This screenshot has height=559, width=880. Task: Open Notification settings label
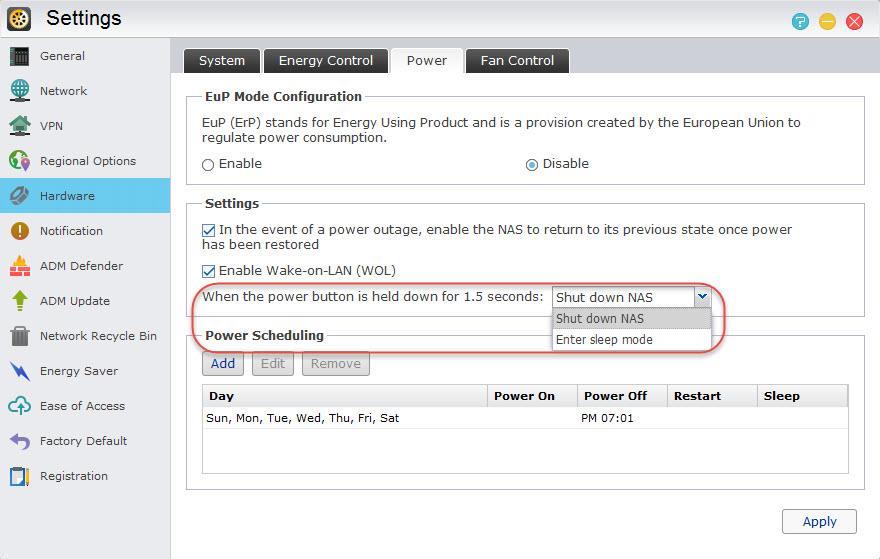point(71,231)
